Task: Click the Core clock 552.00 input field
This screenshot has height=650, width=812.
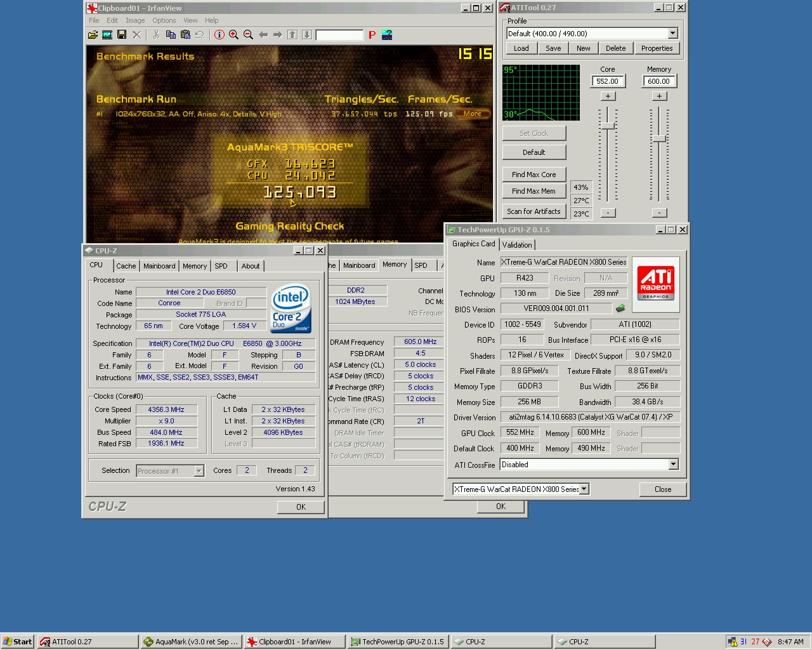Action: click(608, 81)
